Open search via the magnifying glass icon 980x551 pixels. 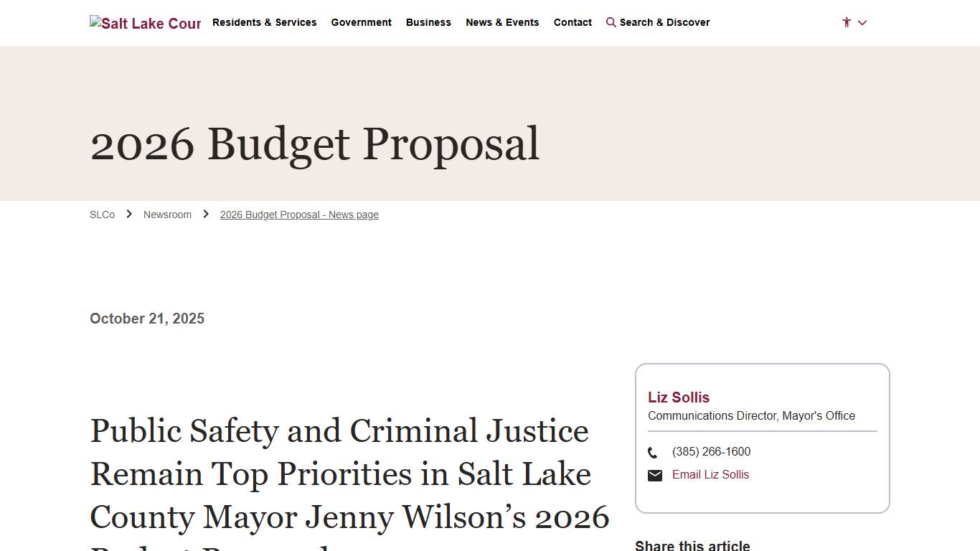(x=611, y=22)
